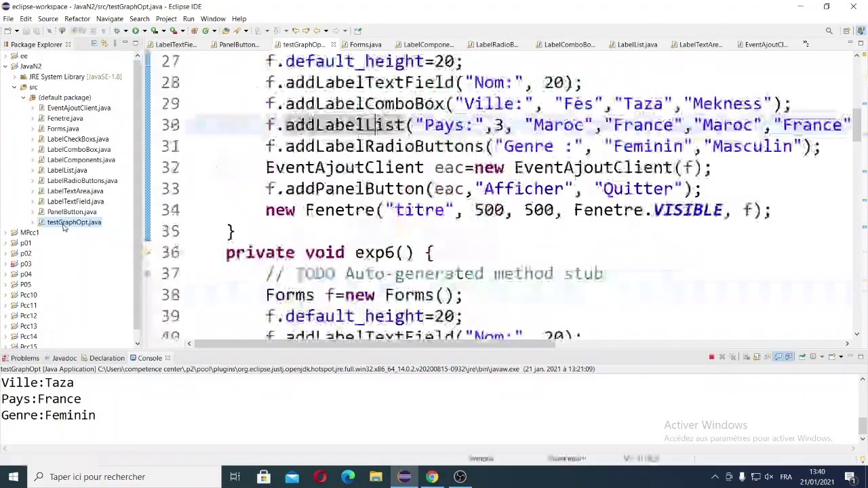Viewport: 868px width, 488px height.
Task: Click Remove Launch icon in Console
Action: pos(722,357)
